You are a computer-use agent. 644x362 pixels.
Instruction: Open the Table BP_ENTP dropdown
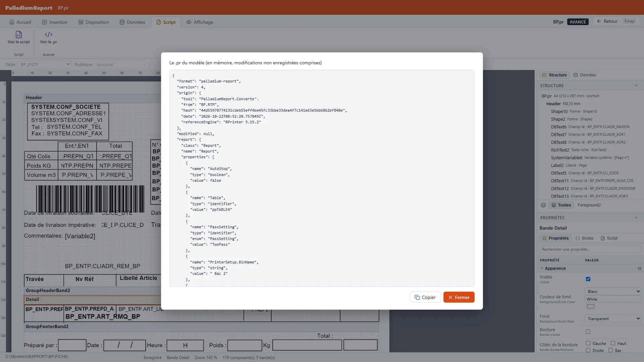pyautogui.click(x=45, y=64)
